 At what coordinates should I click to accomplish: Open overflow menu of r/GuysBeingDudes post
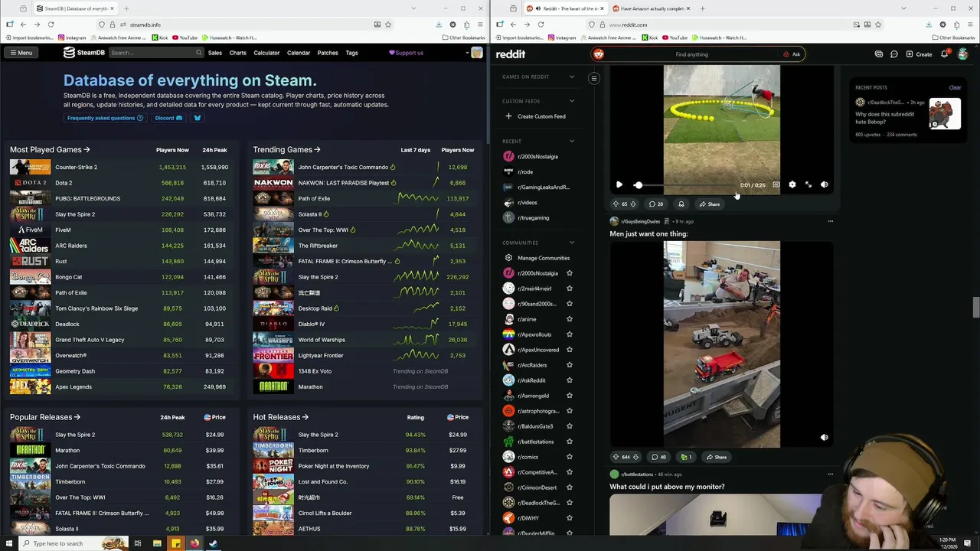point(830,221)
